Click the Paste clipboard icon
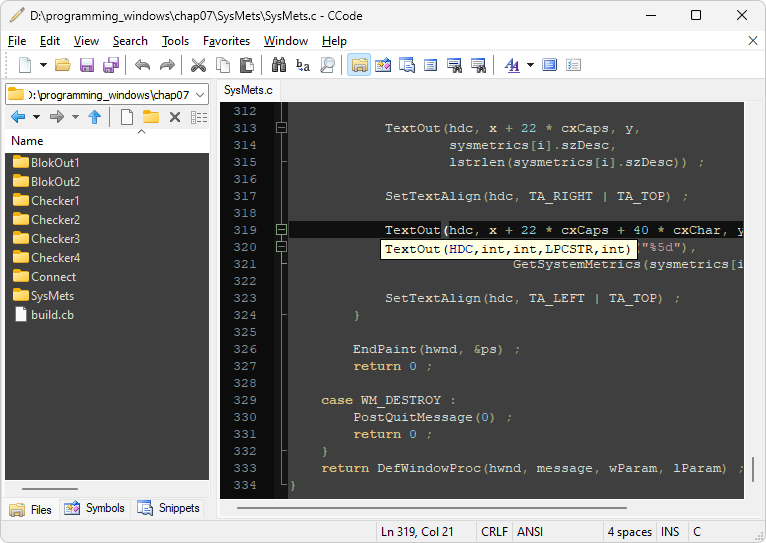The image size is (766, 543). 247,65
